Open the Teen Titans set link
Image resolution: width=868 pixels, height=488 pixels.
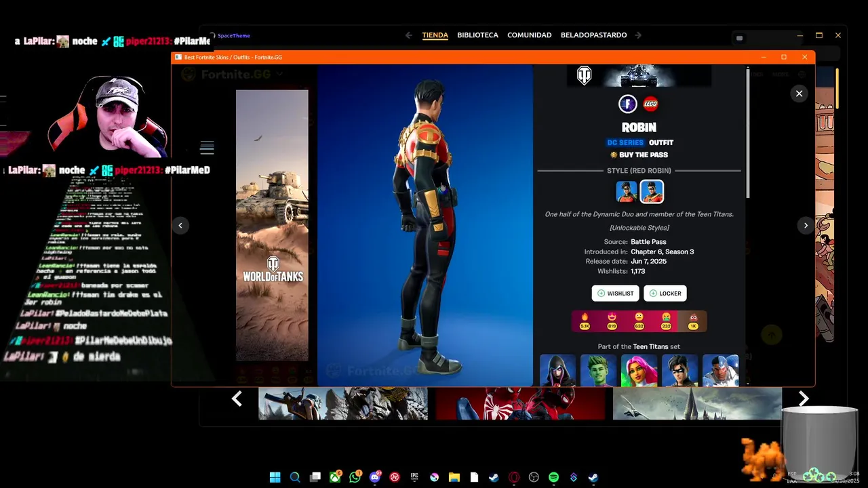pyautogui.click(x=651, y=346)
